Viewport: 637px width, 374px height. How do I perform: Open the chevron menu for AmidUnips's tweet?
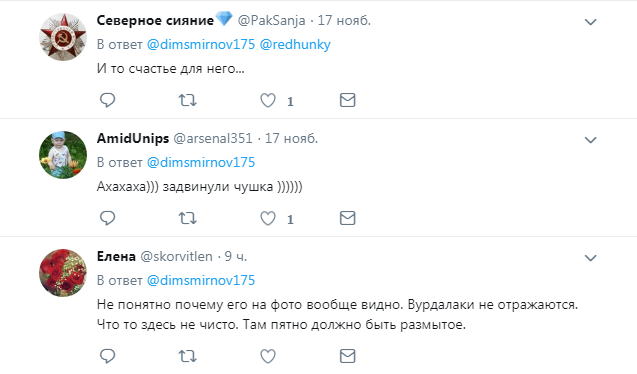pyautogui.click(x=590, y=140)
